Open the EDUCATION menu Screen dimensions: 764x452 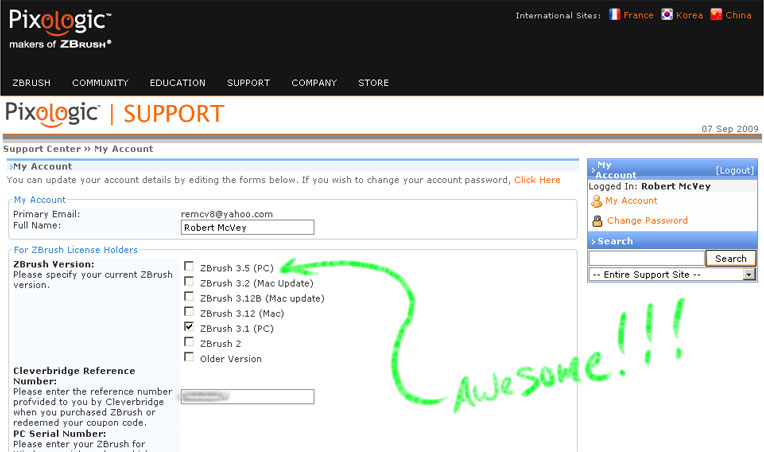(x=177, y=83)
